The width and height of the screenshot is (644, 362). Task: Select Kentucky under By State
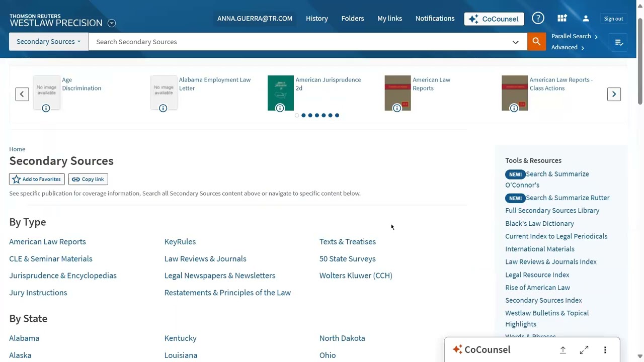click(181, 338)
